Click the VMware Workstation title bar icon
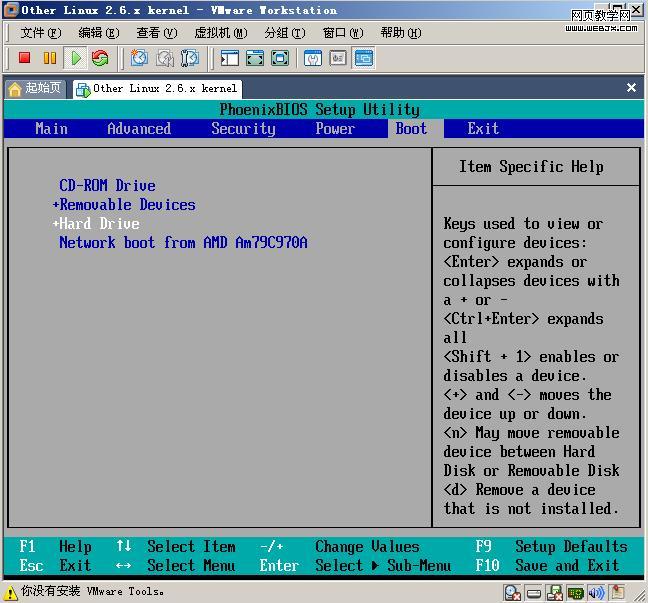The height and width of the screenshot is (603, 648). coord(10,10)
